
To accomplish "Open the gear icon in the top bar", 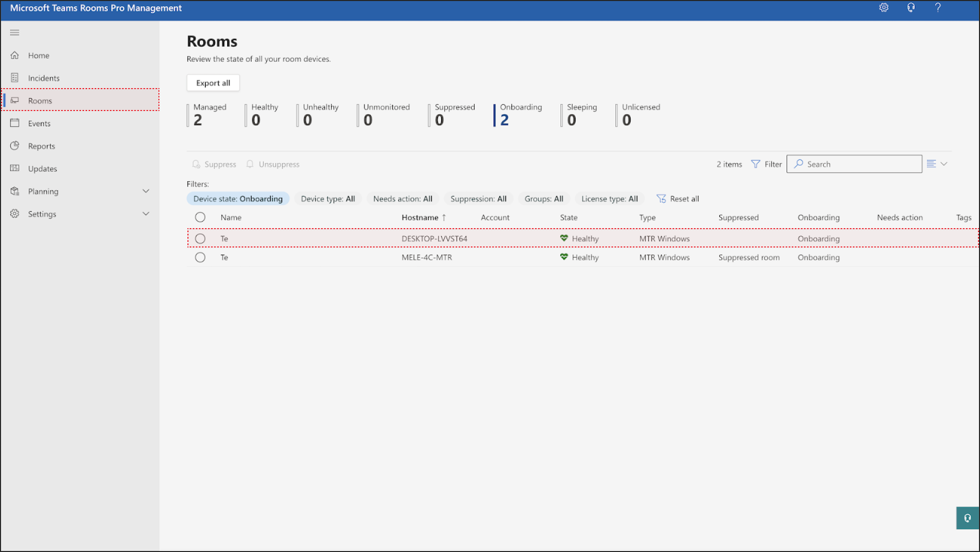I will click(884, 8).
